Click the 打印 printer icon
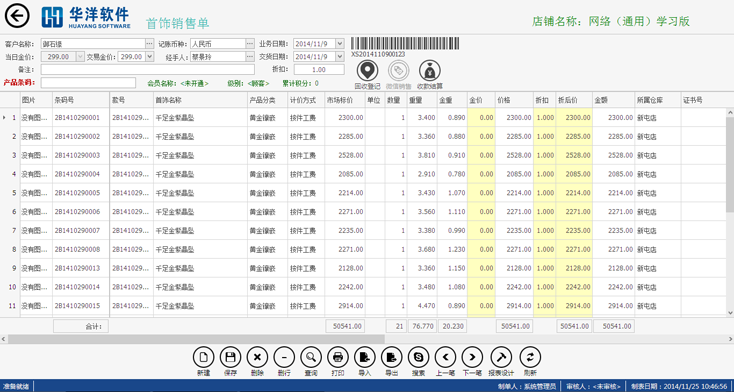The height and width of the screenshot is (392, 734). 338,357
